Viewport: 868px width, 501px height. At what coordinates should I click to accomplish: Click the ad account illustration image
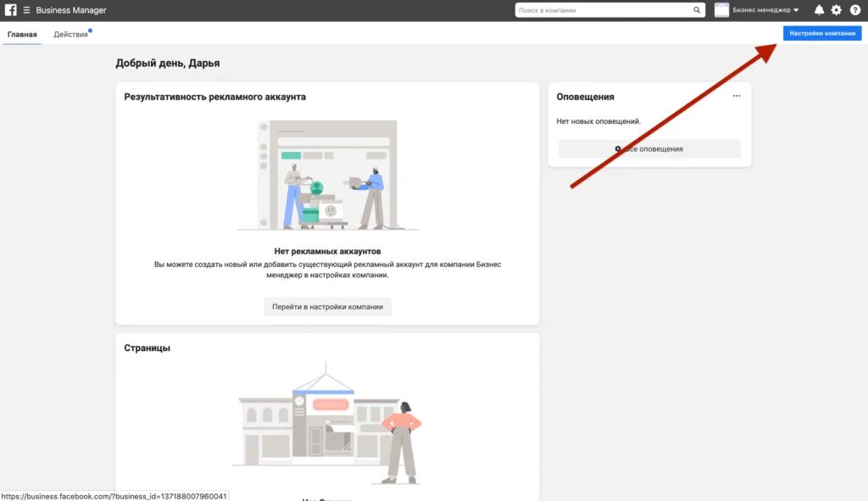point(328,175)
